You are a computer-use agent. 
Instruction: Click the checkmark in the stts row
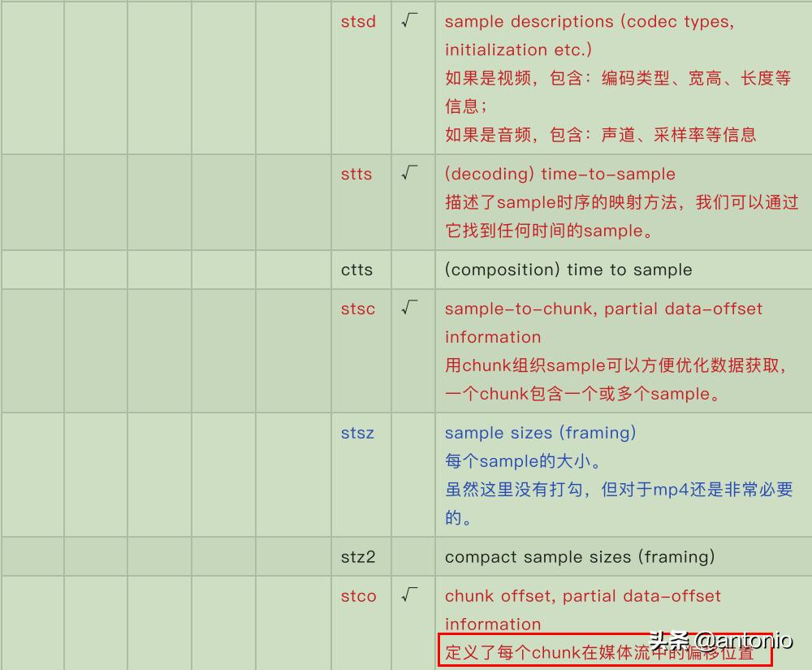[x=409, y=173]
